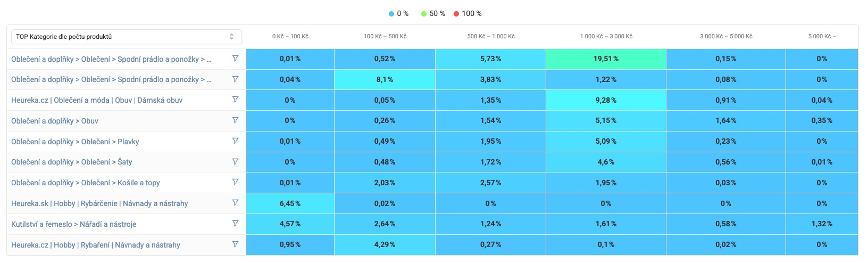Click filter icon beside Oblečení a doplňky > Obuv
The image size is (868, 263).
coord(235,120)
